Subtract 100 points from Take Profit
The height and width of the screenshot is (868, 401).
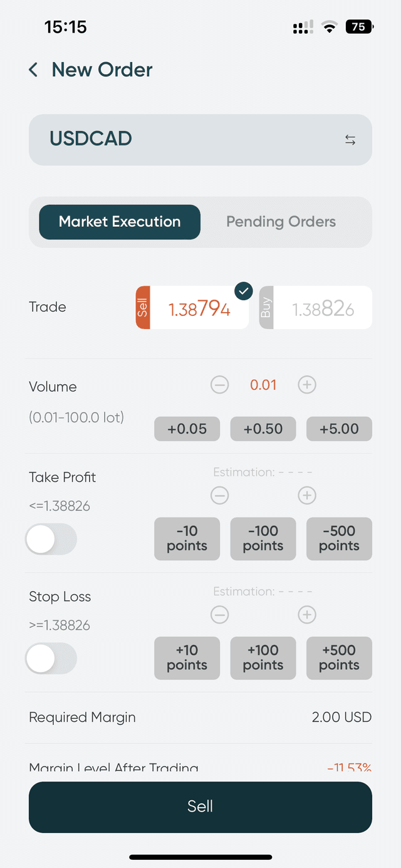coord(263,538)
